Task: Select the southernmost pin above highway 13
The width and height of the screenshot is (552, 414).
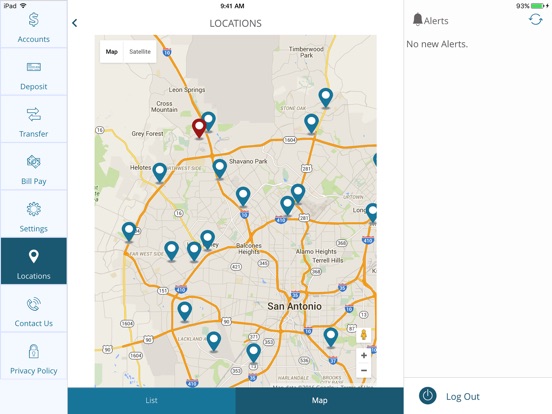Action: (253, 353)
